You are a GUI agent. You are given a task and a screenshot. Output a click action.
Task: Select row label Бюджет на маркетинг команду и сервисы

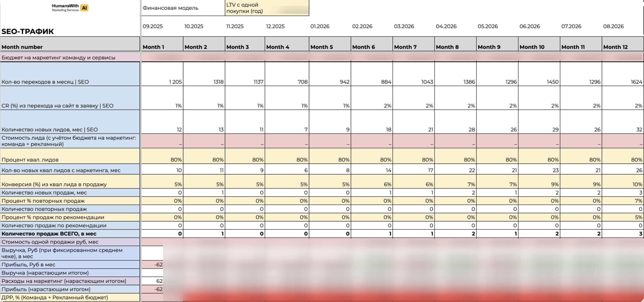pos(58,58)
